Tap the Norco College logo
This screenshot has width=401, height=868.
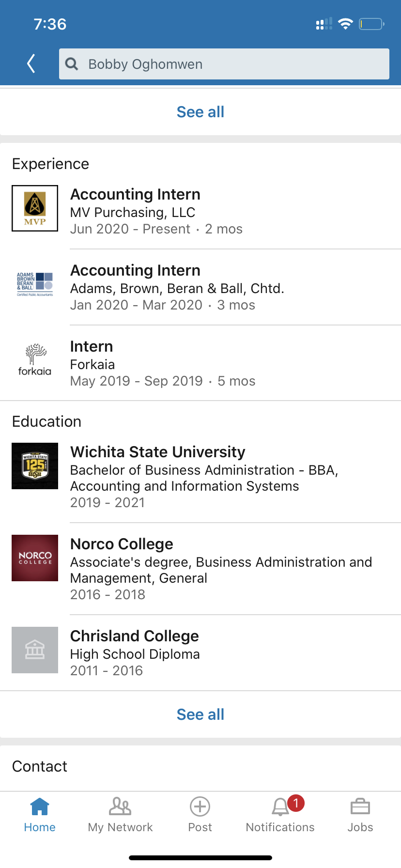tap(35, 558)
